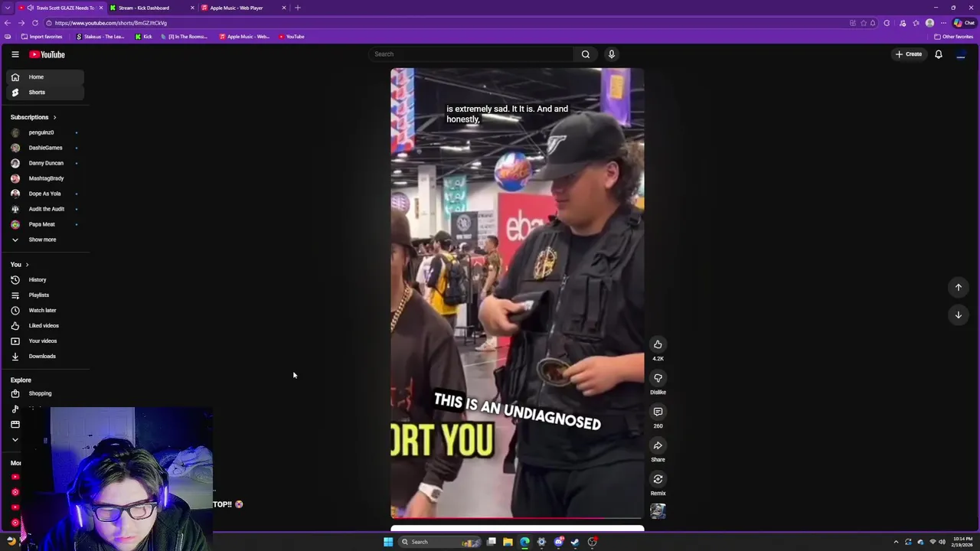Open the YouTube guide hamburger menu
Image resolution: width=980 pixels, height=551 pixels.
[15, 54]
